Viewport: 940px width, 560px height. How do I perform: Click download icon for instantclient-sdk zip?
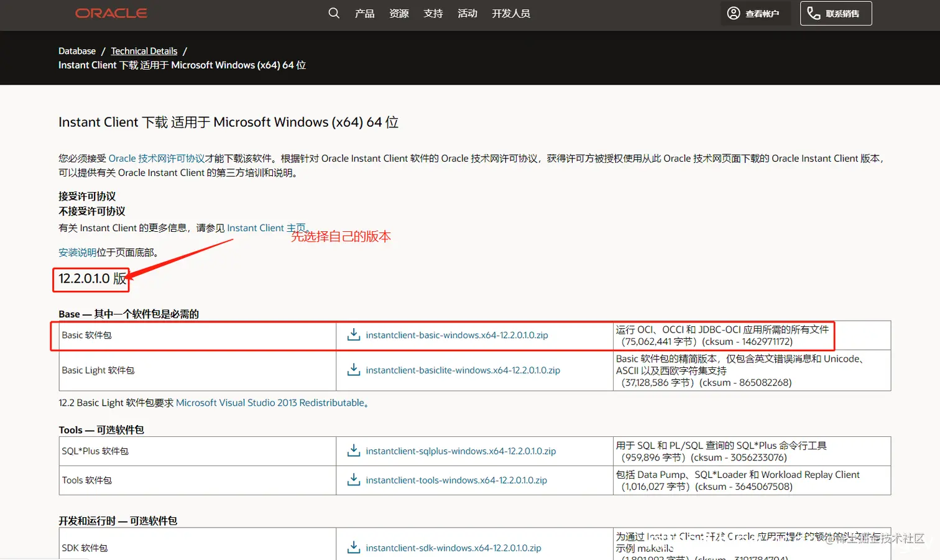tap(354, 548)
